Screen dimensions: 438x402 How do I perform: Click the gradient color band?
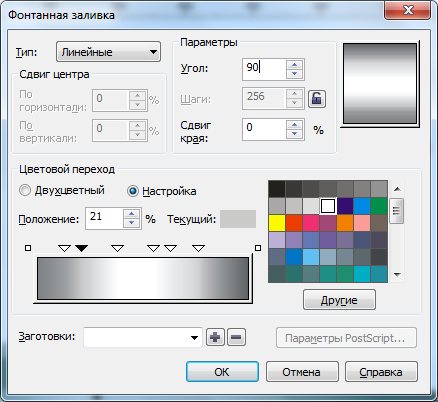(x=143, y=278)
